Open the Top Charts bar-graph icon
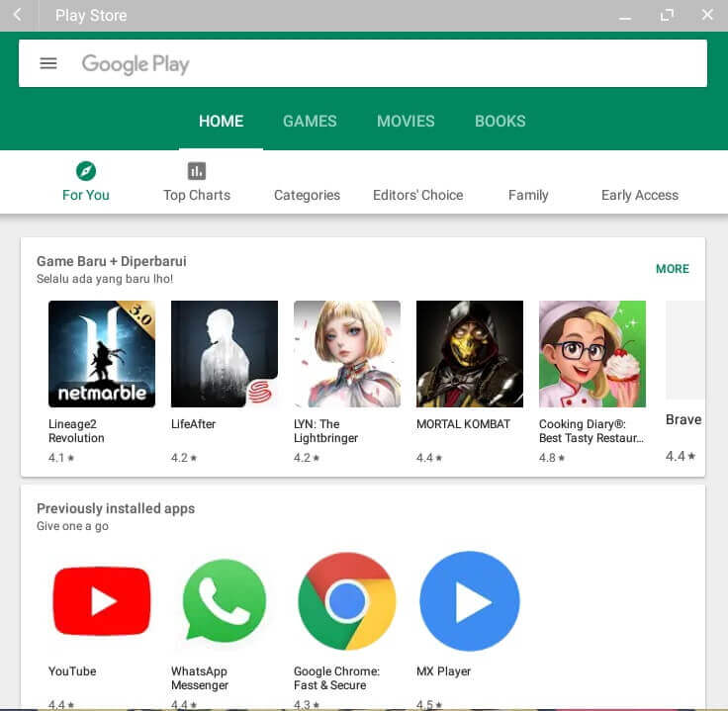This screenshot has height=711, width=728. 197,171
